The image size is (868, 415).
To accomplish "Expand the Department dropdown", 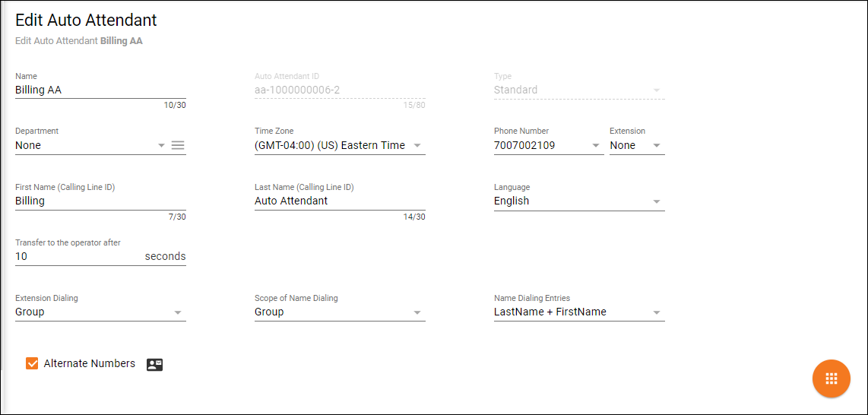I will (x=161, y=145).
